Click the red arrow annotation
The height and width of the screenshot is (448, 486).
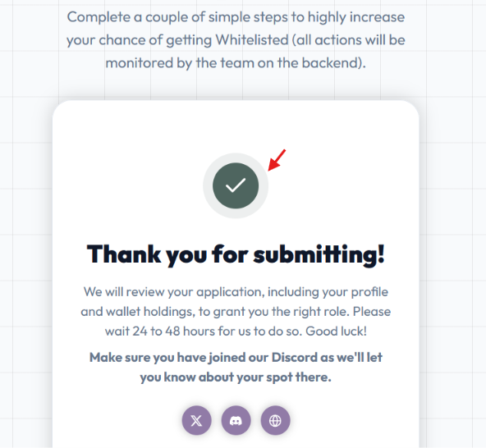[277, 160]
